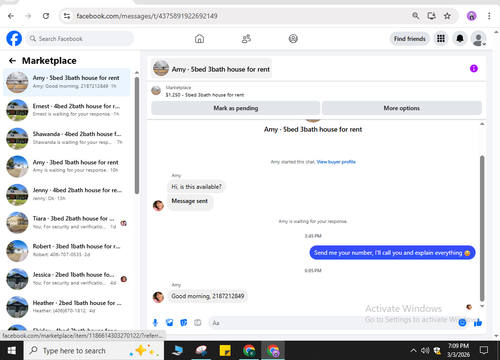
Task: Open the Home feed icon
Action: point(199,39)
